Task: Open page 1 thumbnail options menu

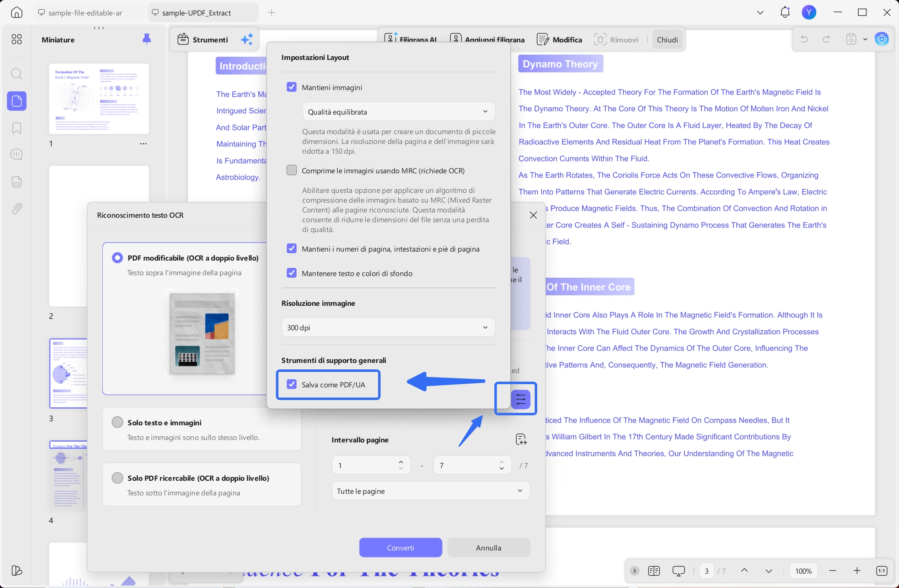Action: coord(143,144)
